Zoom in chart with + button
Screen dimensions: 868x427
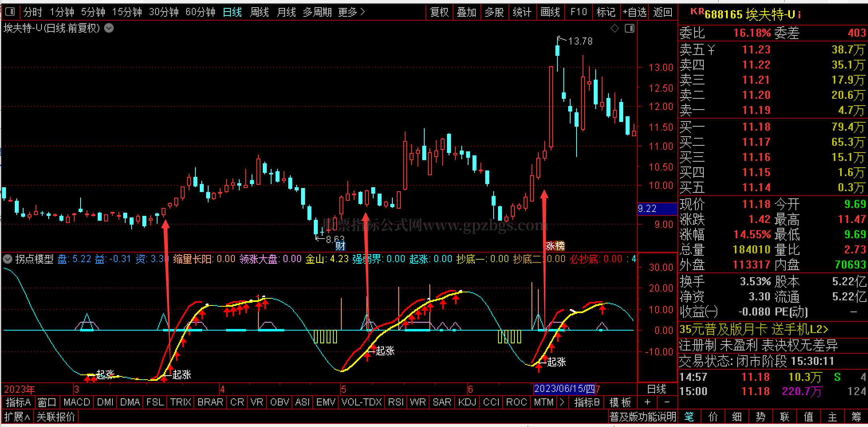pos(648,402)
